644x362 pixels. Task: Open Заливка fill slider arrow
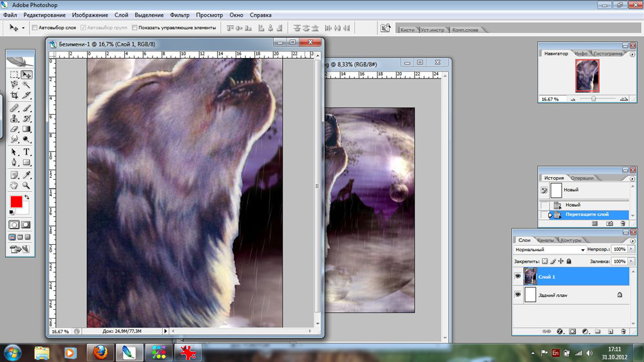tap(631, 262)
